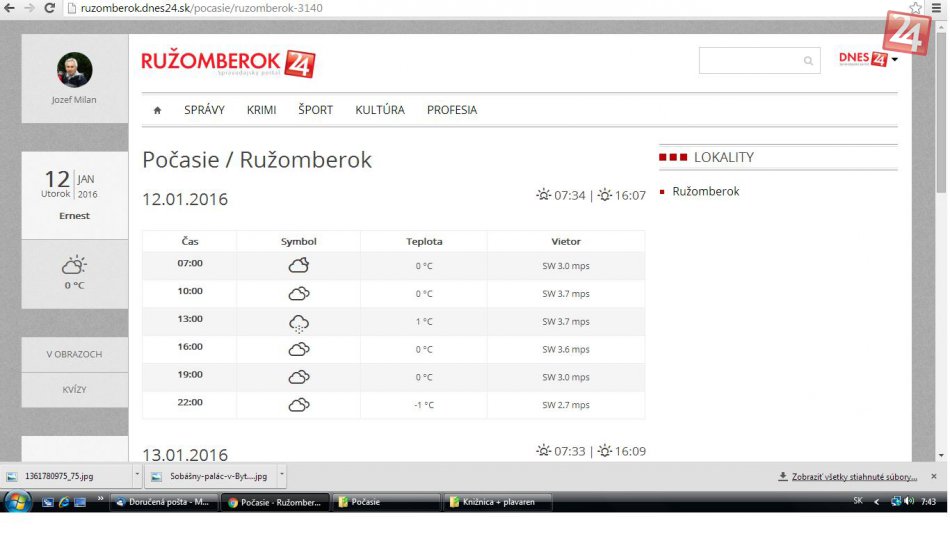Open the SPRÁVY menu section
Image resolution: width=950 pixels, height=534 pixels.
(x=204, y=110)
